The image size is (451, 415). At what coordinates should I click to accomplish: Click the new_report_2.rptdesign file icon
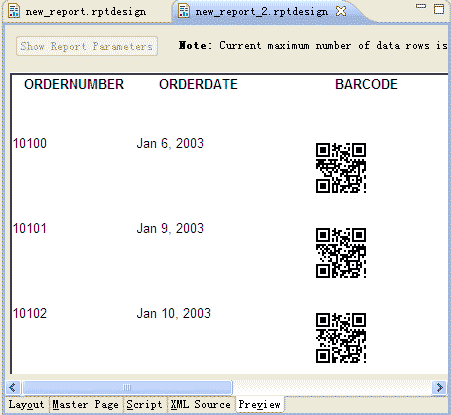point(184,11)
